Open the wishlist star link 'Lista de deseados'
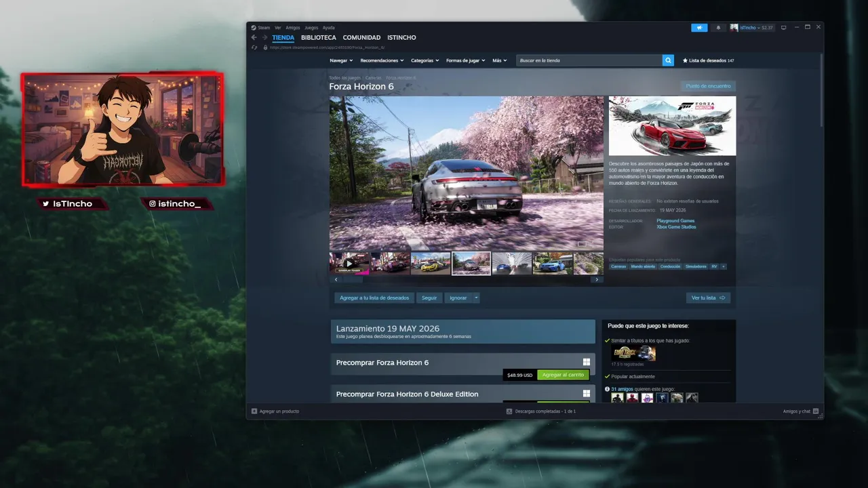Screen dimensions: 868x488 pos(708,60)
